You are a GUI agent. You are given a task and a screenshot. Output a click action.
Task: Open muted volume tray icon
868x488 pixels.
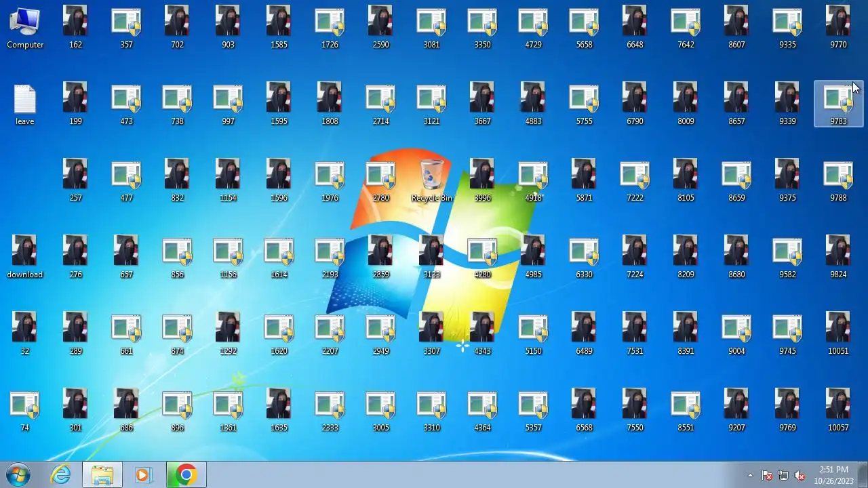point(800,475)
